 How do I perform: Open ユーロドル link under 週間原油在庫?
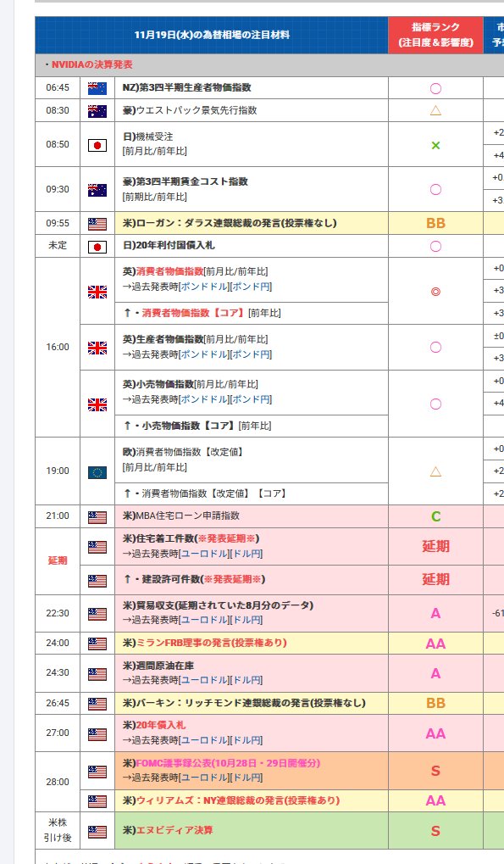click(204, 680)
